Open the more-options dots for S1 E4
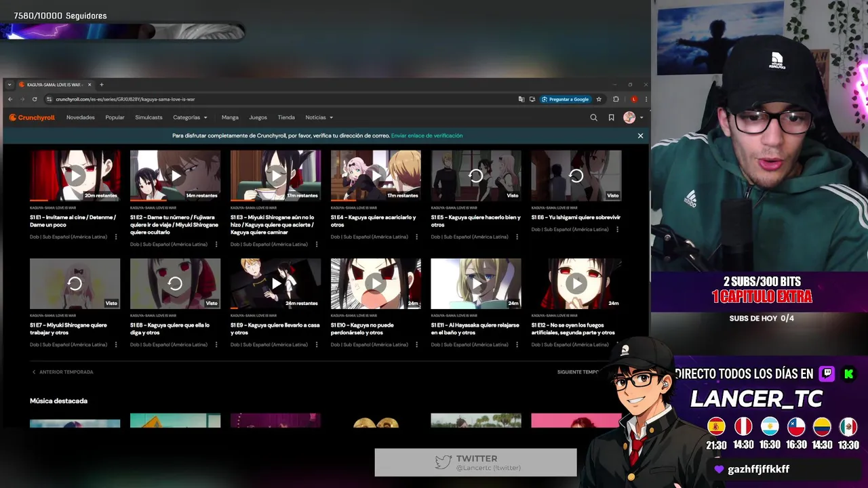This screenshot has width=868, height=488. tap(417, 237)
